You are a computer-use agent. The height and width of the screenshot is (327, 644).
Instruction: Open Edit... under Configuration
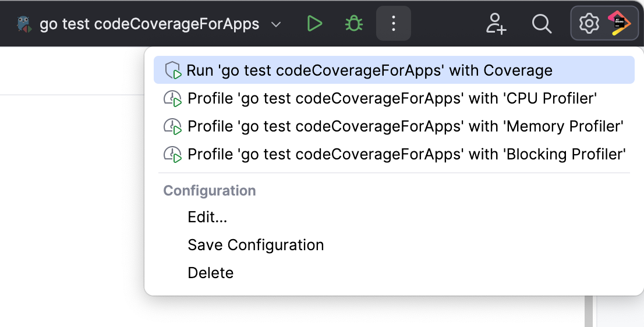coord(207,217)
